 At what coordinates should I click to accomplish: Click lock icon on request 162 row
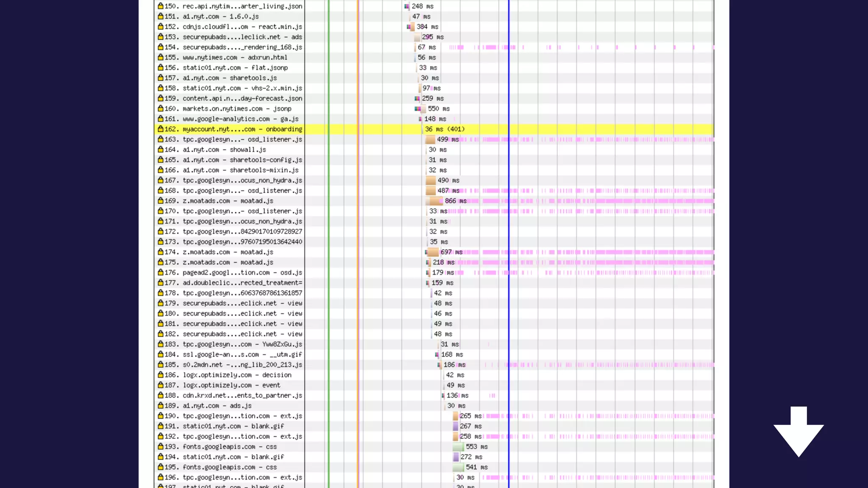160,129
